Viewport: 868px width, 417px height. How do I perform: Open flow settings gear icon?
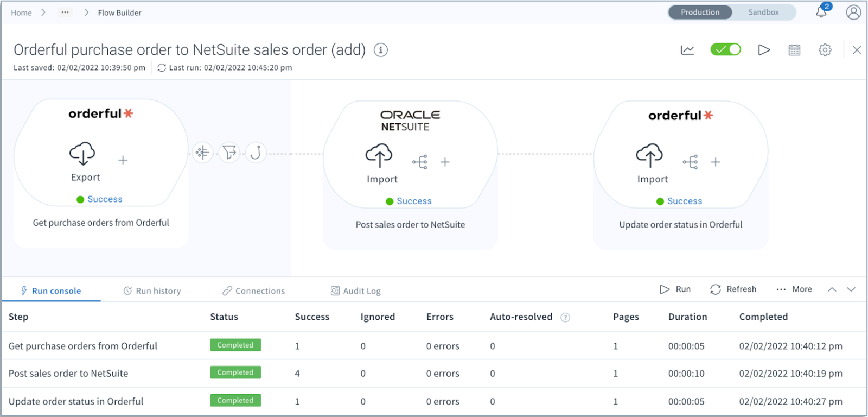coord(825,50)
